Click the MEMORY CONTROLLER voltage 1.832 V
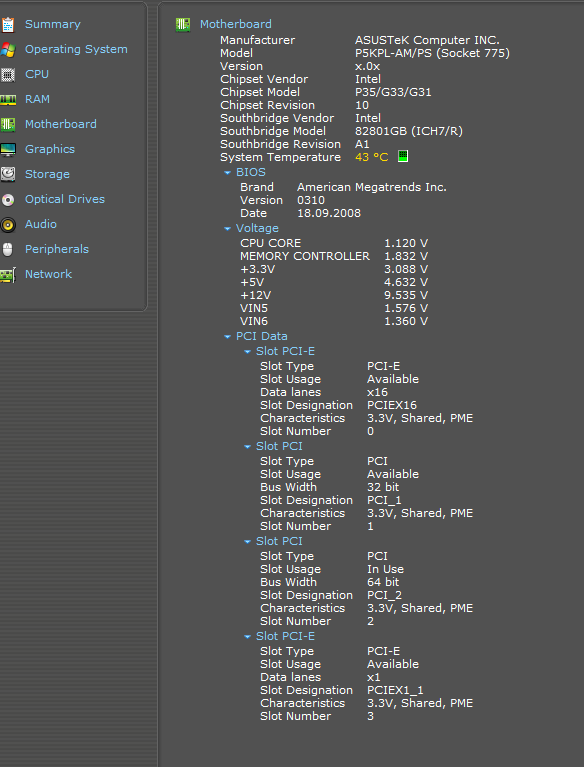Image resolution: width=584 pixels, height=767 pixels. pyautogui.click(x=406, y=256)
